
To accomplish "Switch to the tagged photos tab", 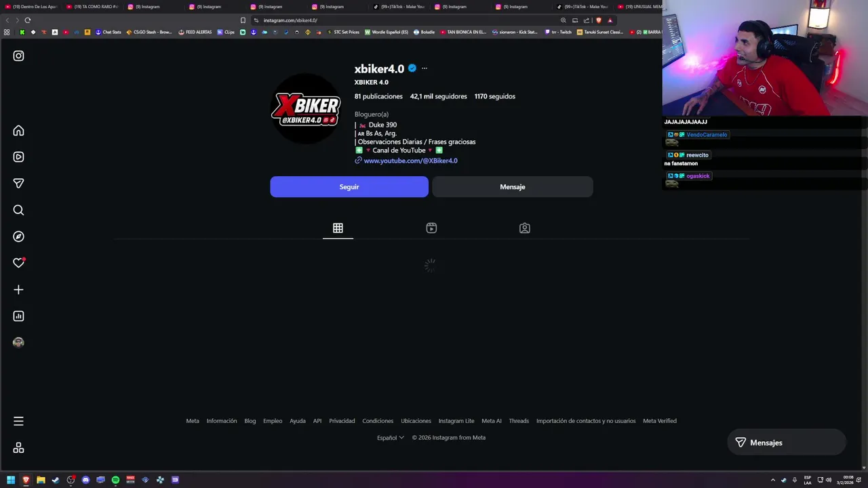I will (x=525, y=228).
